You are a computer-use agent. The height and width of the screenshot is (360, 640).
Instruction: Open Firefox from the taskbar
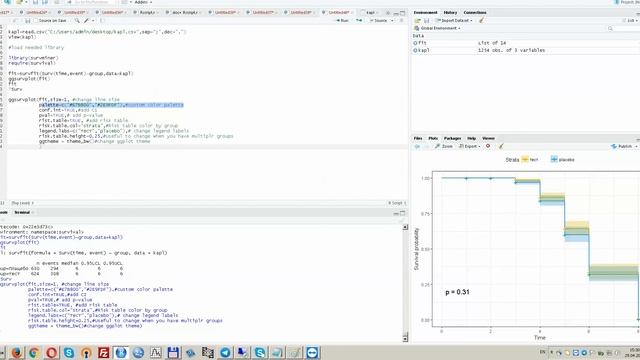(17, 352)
